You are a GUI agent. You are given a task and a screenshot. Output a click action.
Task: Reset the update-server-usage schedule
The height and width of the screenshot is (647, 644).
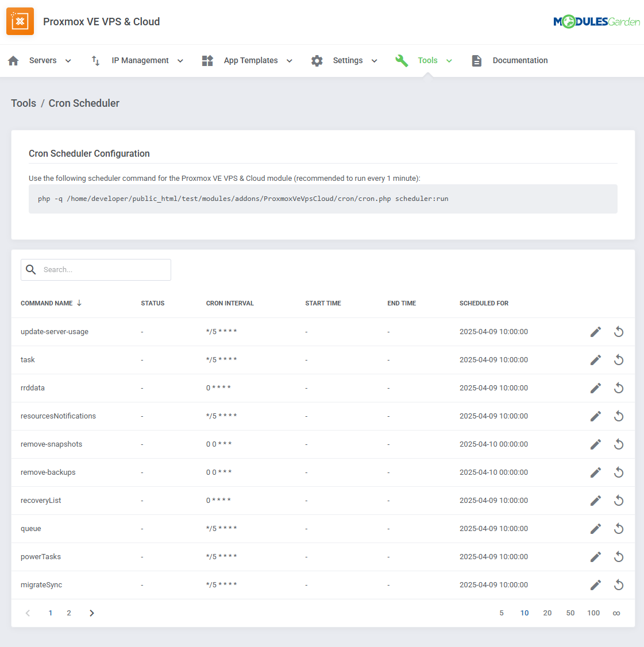click(618, 332)
